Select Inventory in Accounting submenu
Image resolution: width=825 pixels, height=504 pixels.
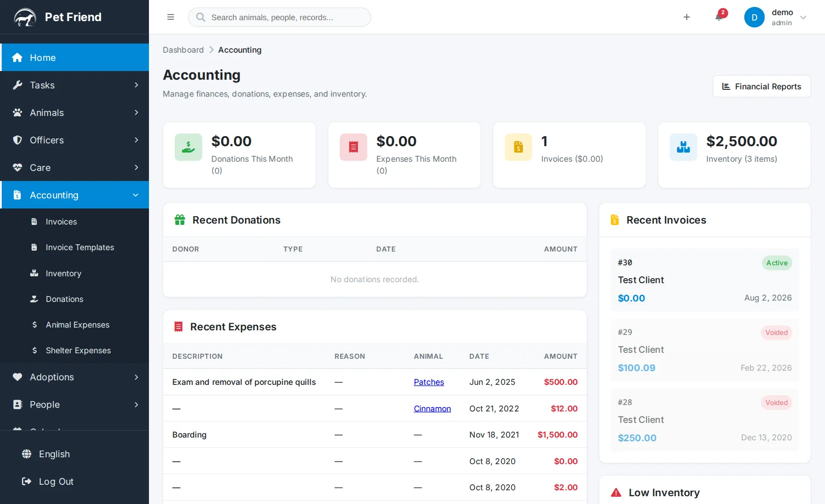coord(63,274)
